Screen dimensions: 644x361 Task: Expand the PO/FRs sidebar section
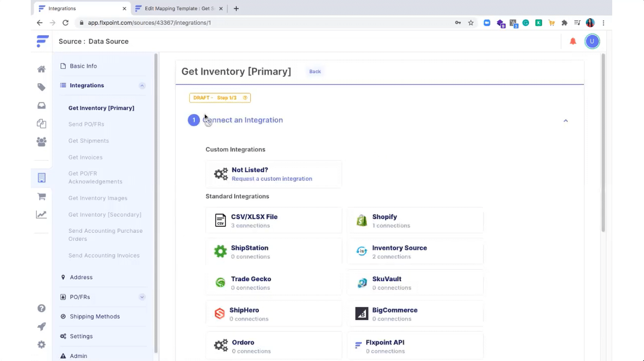point(142,297)
